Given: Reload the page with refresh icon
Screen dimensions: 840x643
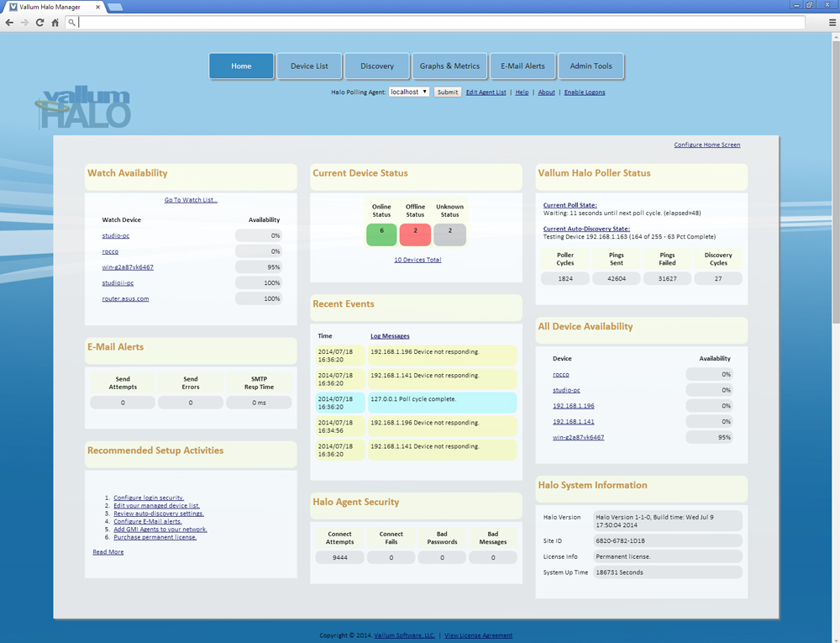Looking at the screenshot, I should pyautogui.click(x=39, y=23).
